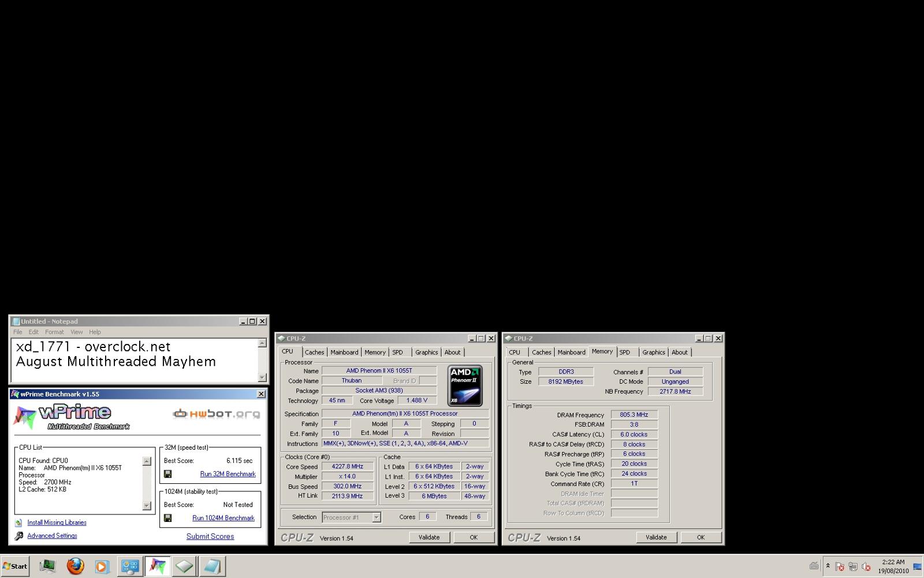Screen dimensions: 924x578
Task: Click the DRAM Frequency 805.3 MHz value
Action: 634,414
